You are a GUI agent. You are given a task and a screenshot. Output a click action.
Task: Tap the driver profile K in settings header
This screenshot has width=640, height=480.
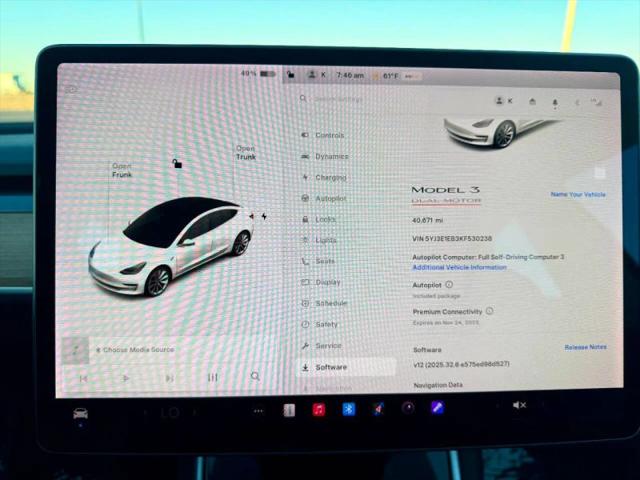(504, 100)
